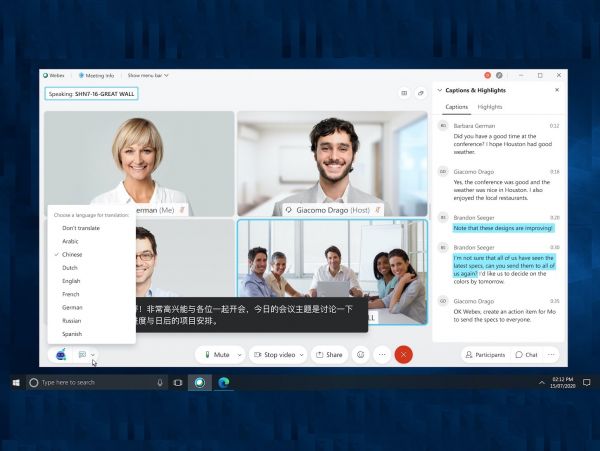
Task: Switch to the Highlights tab
Action: [x=490, y=107]
